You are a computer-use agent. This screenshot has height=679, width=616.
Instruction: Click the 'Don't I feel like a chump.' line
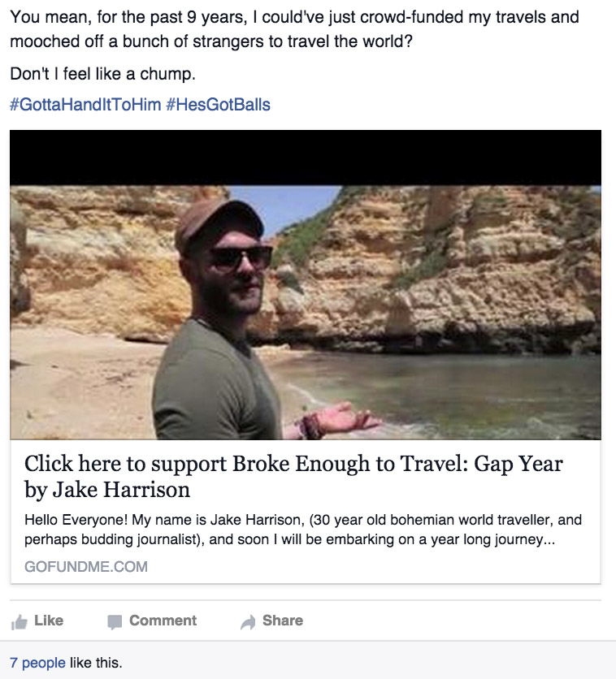102,74
